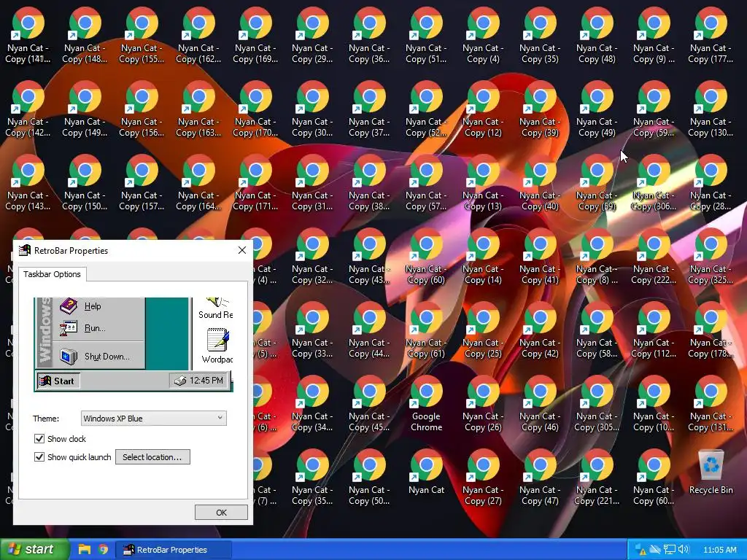Select Nyan Cat - Copy (131...) icon
This screenshot has width=747, height=560.
pyautogui.click(x=711, y=403)
